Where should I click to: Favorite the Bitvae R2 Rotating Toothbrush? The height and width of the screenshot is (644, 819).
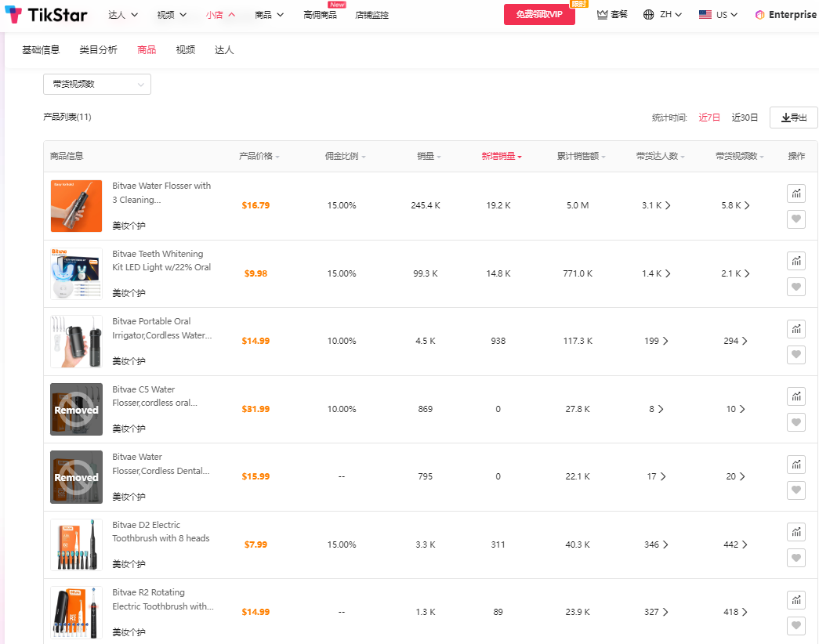click(x=796, y=626)
